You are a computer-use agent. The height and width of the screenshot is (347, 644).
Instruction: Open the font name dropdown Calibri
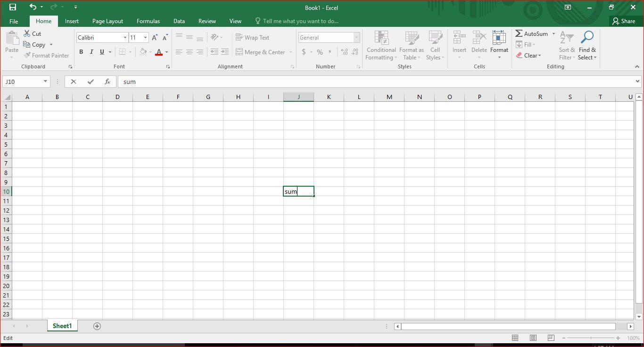(125, 38)
